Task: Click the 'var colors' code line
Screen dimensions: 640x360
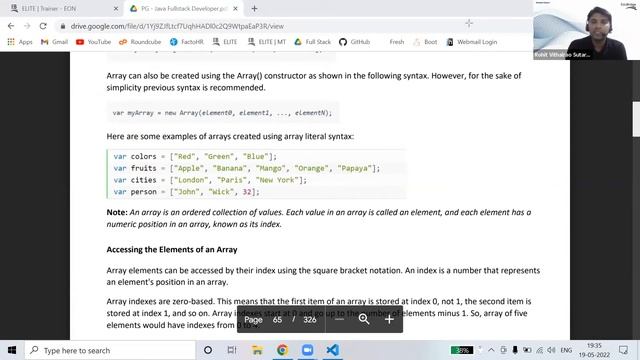Action: pyautogui.click(x=195, y=156)
